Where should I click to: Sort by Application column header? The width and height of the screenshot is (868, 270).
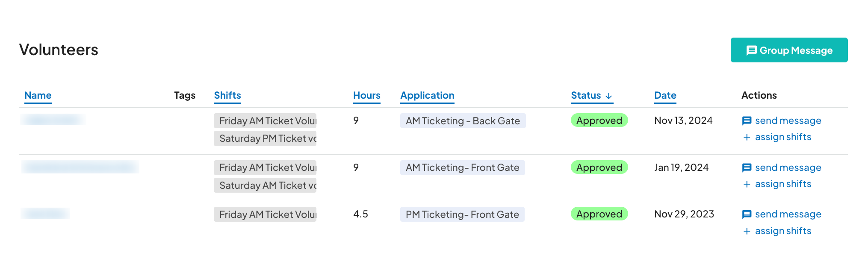[x=427, y=95]
